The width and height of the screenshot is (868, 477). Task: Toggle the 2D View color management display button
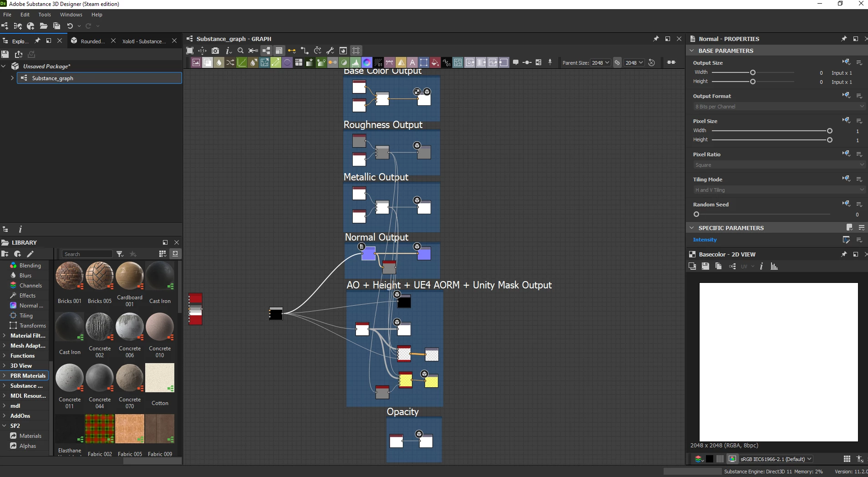pos(732,459)
